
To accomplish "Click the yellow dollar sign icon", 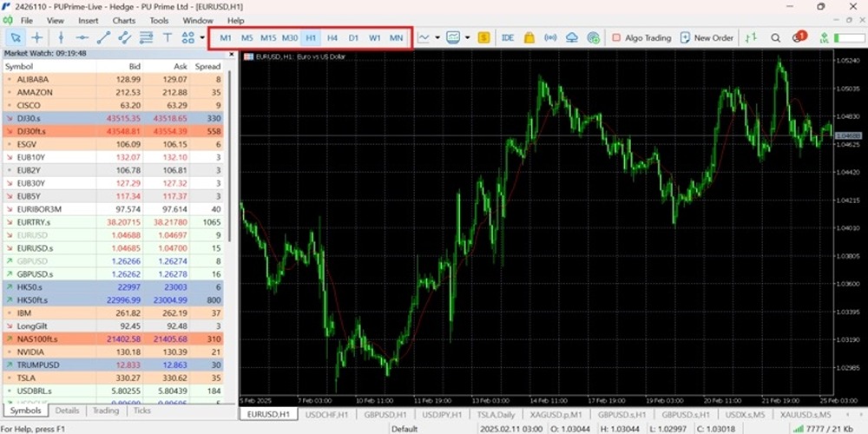I will coord(484,37).
